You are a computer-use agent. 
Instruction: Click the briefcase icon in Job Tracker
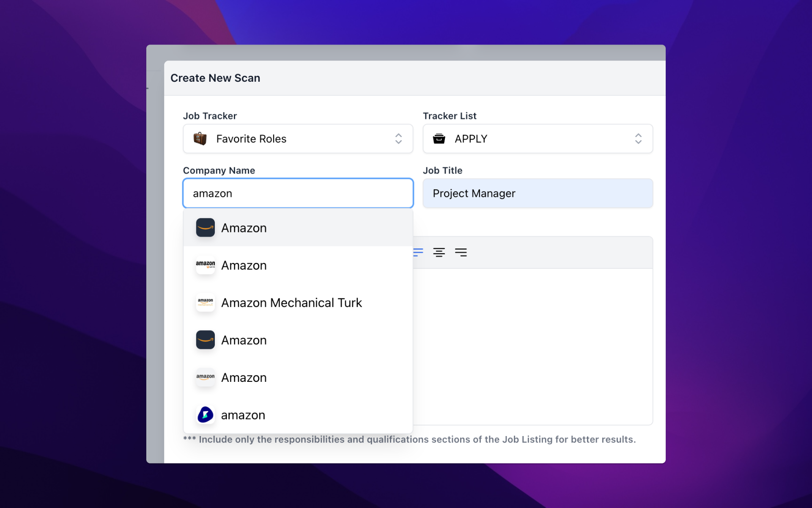pos(200,138)
